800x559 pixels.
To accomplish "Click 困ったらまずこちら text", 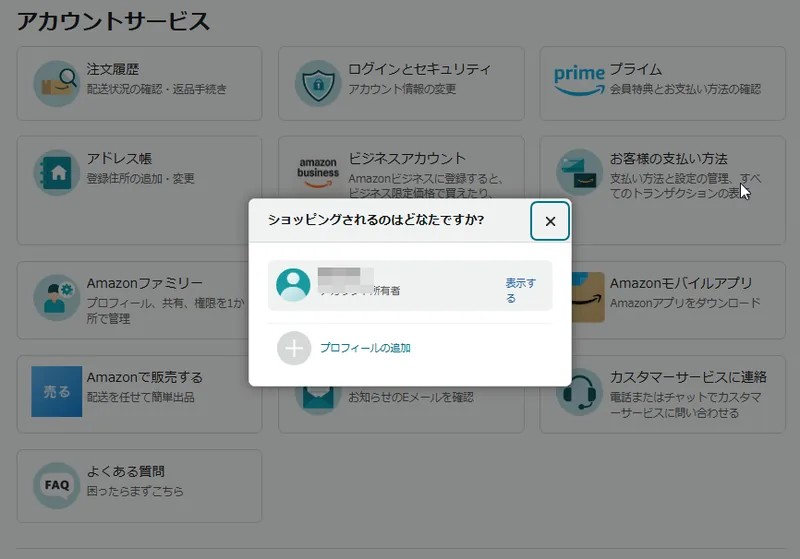I will pyautogui.click(x=135, y=491).
